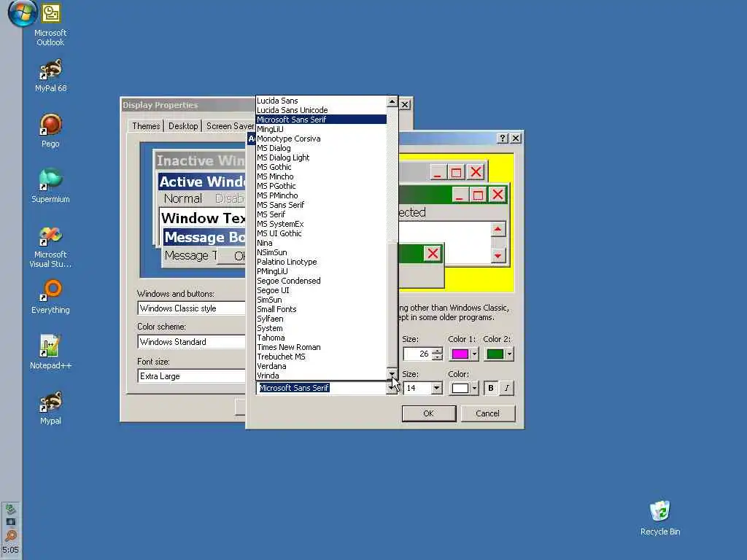Viewport: 747px width, 560px height.
Task: Choose Segoe UI from the font list
Action: [321, 290]
